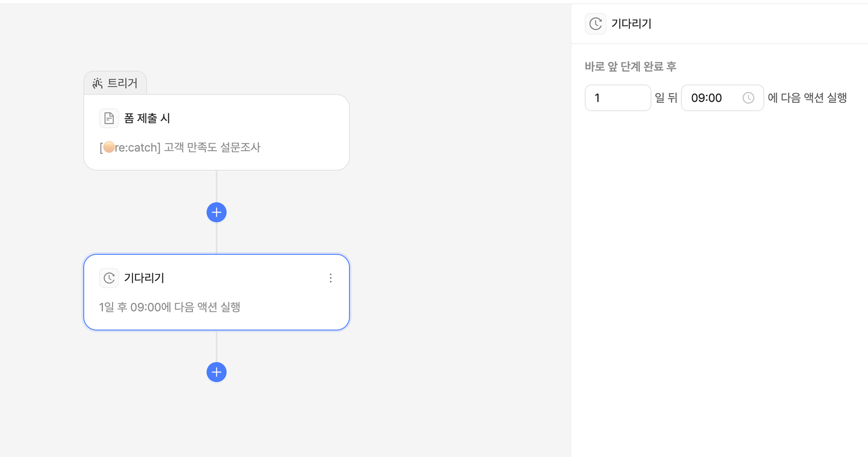Image resolution: width=868 pixels, height=457 pixels.
Task: Open the three-dot menu on 기다리기 card
Action: 330,278
